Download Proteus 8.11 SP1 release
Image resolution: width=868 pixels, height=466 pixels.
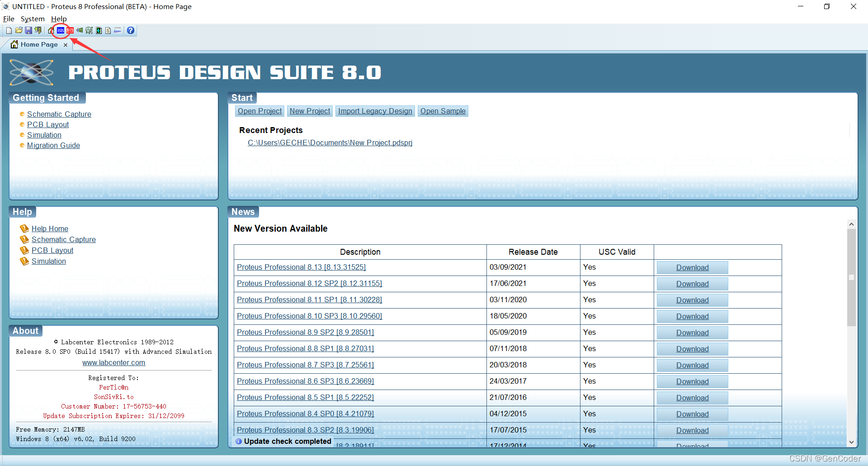pyautogui.click(x=692, y=300)
